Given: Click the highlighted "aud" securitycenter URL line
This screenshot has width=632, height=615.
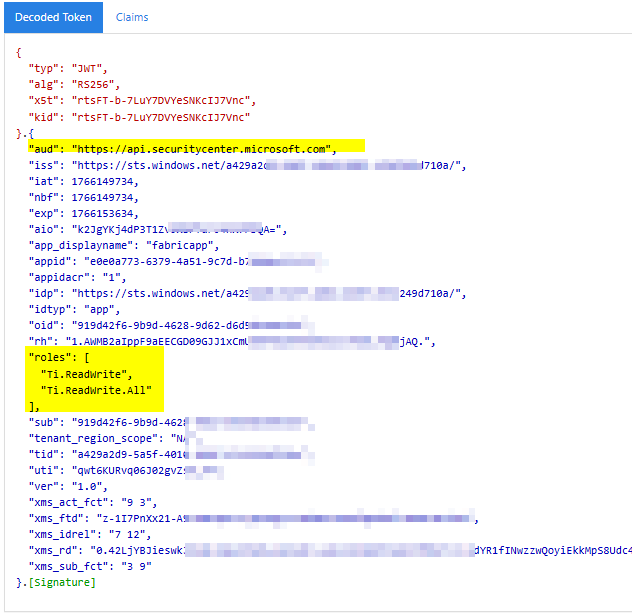Looking at the screenshot, I should pos(183,150).
